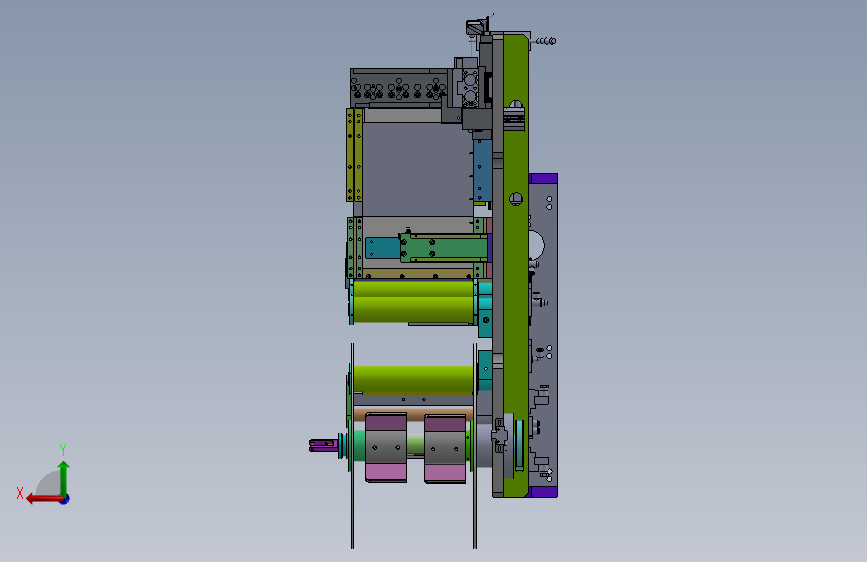This screenshot has width=867, height=562.
Task: Select the dark perforated block at the top
Action: tap(399, 87)
